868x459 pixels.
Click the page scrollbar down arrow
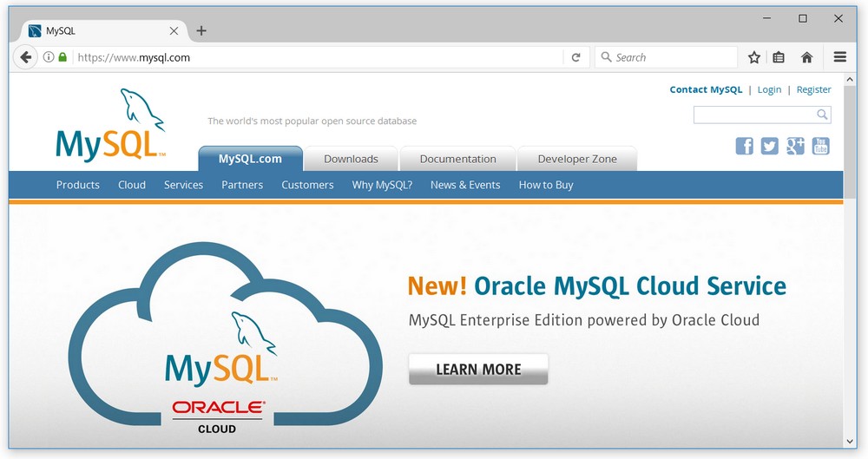click(x=850, y=442)
